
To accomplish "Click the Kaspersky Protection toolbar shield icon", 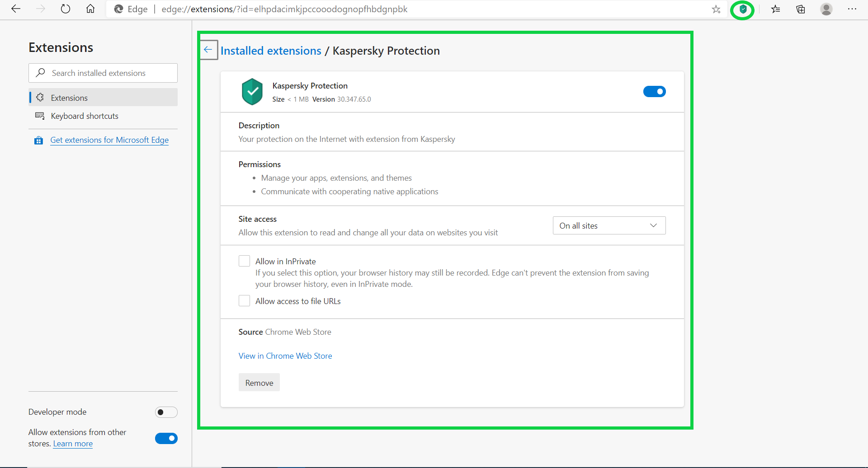I will tap(743, 9).
